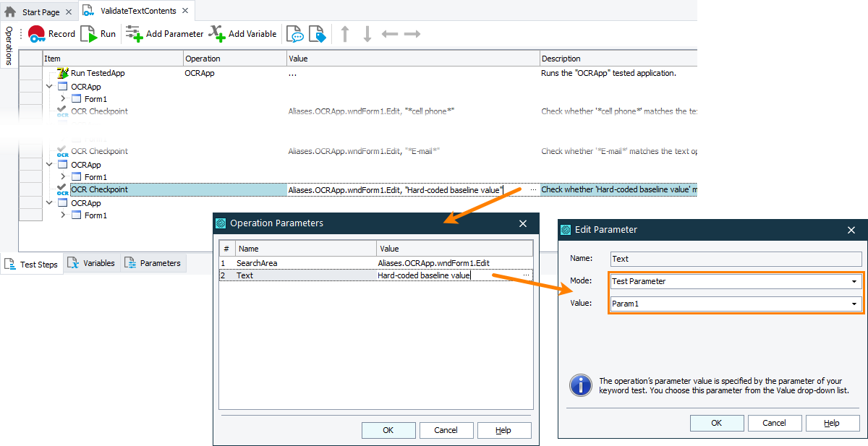Click the left arrow toolbar icon
Screen dimensions: 868x446
[390, 34]
